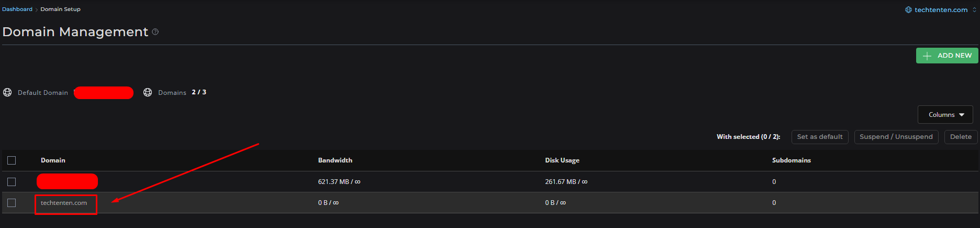Expand the techtenten.com domain switcher at top right

[974, 10]
